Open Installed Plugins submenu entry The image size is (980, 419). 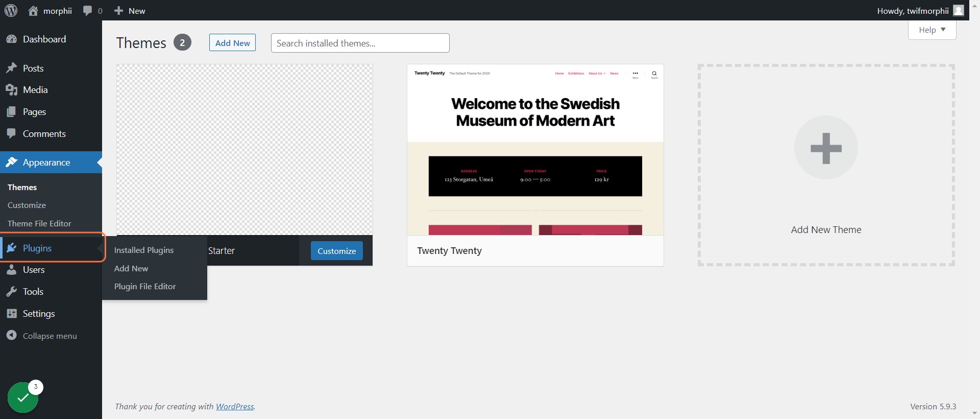click(x=144, y=250)
